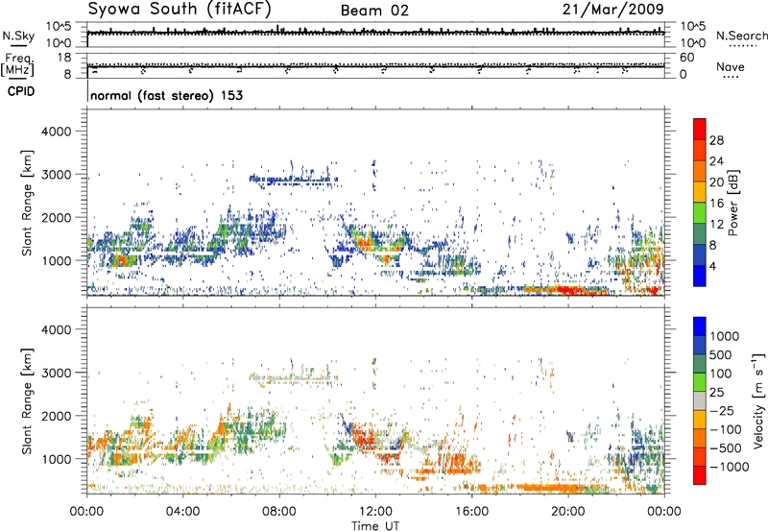
Task: Click the "Velocity [m s⁻¹]" colorbar title
Action: (x=758, y=400)
